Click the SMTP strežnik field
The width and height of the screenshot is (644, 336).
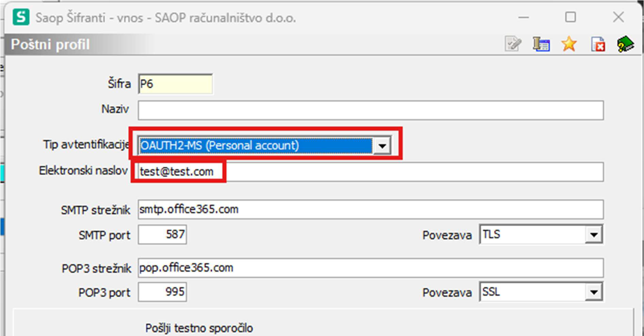[x=371, y=209]
